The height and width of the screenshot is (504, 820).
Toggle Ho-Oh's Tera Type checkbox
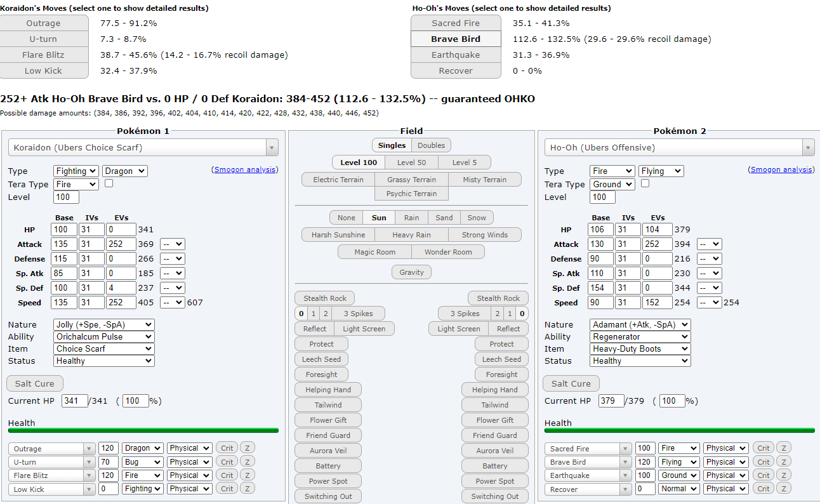coord(645,183)
